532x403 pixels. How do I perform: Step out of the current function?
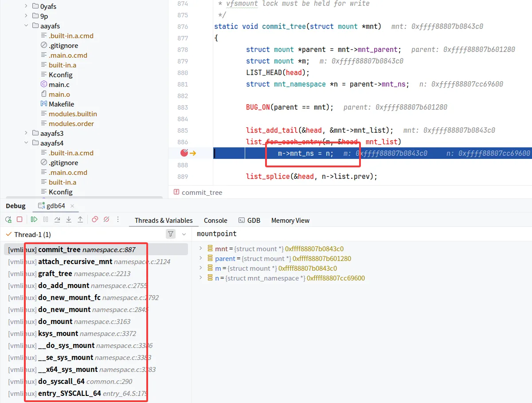[x=80, y=219]
